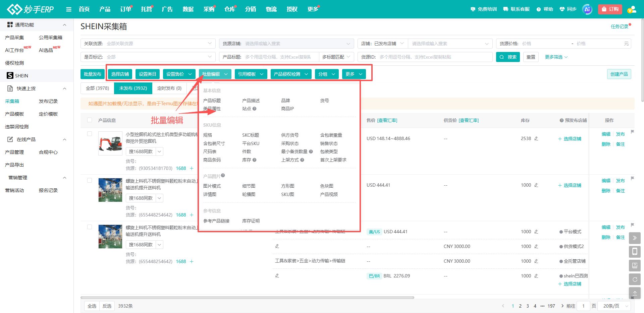644x313 pixels.
Task: Tick checkbox for the second product row
Action: point(90,180)
